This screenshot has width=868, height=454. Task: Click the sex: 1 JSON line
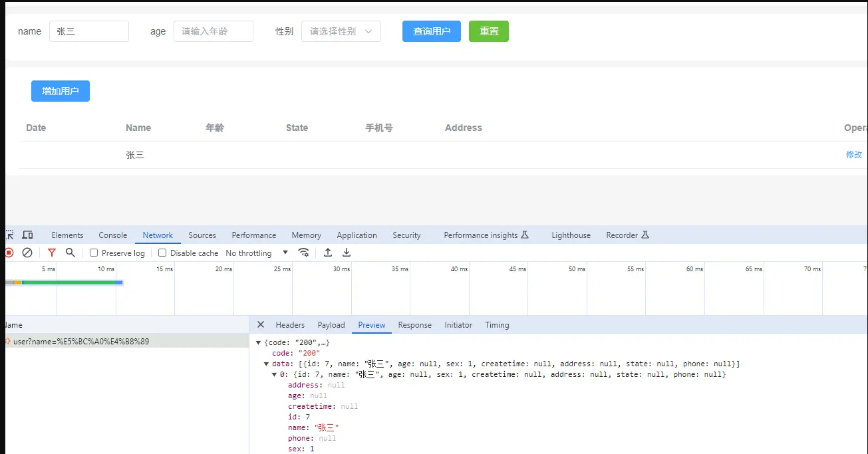point(301,449)
